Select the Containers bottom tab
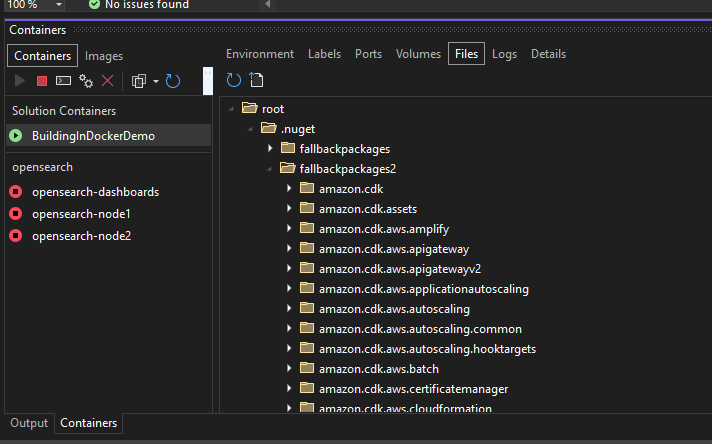Screen dimensions: 712x444 pyautogui.click(x=89, y=423)
